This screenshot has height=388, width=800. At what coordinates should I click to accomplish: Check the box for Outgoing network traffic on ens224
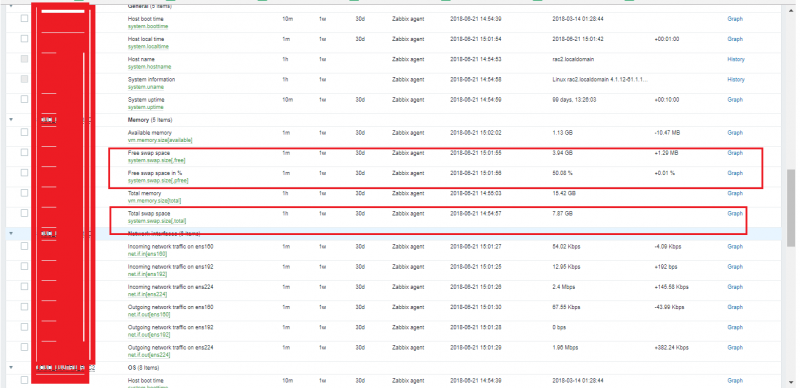(x=24, y=347)
